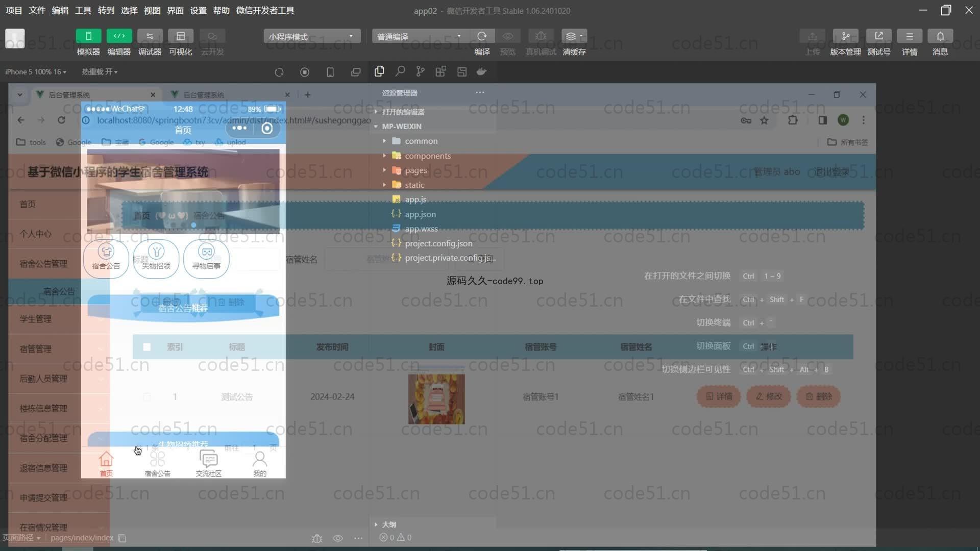
Task: Open the 普通编译 compile mode dropdown
Action: [420, 36]
